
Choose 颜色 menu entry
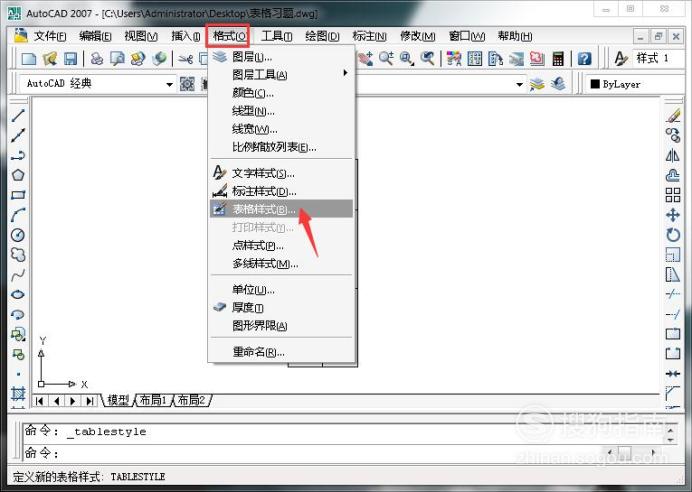[281, 93]
